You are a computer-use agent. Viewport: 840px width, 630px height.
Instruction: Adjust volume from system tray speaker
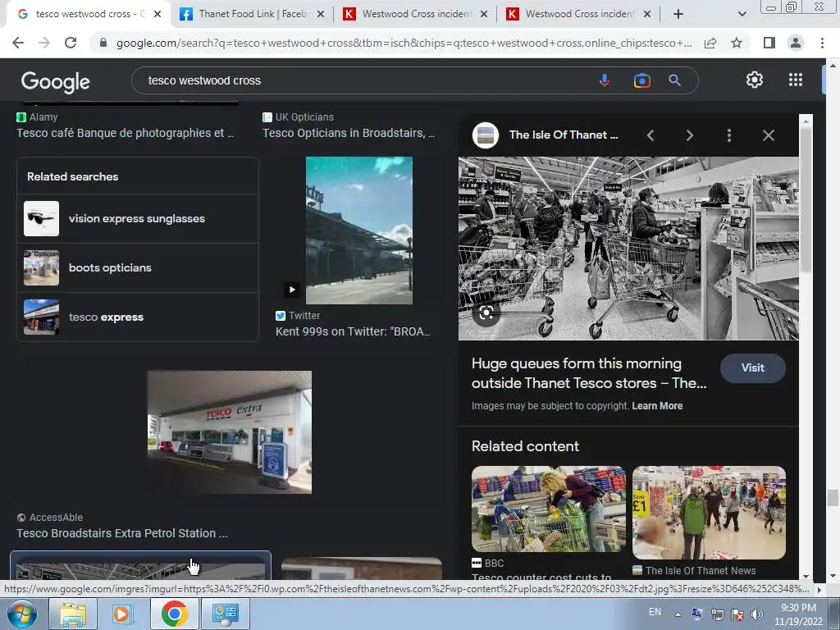(x=757, y=614)
